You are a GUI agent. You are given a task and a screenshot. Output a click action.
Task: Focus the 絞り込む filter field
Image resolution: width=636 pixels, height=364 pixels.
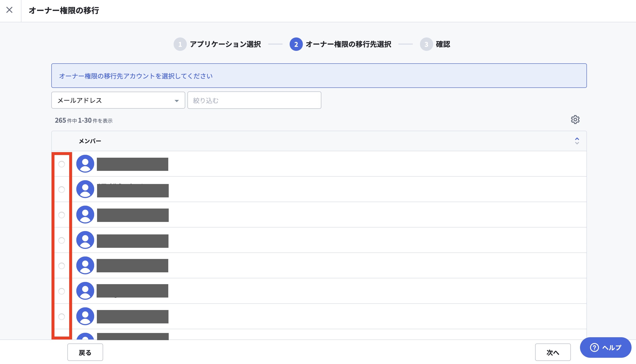coord(254,100)
